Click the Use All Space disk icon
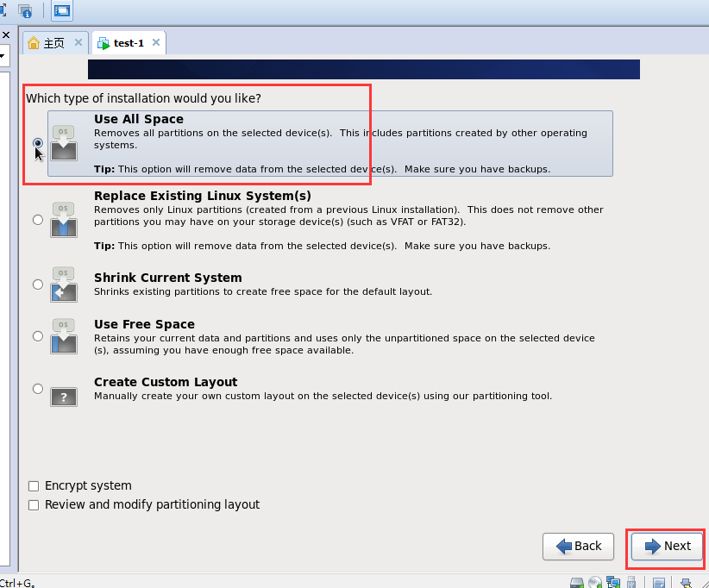Image resolution: width=709 pixels, height=588 pixels. (63, 143)
